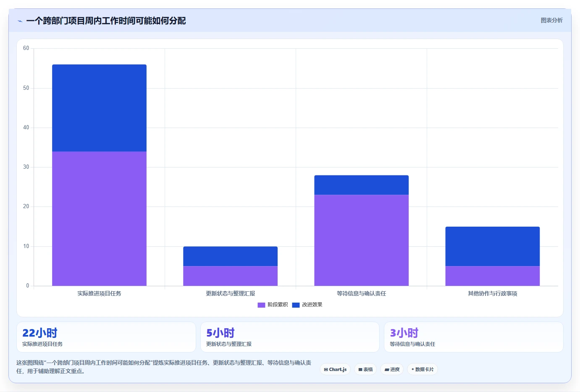Viewport: 580px width, 392px height.
Task: Select the 表格 tag pill
Action: point(365,369)
